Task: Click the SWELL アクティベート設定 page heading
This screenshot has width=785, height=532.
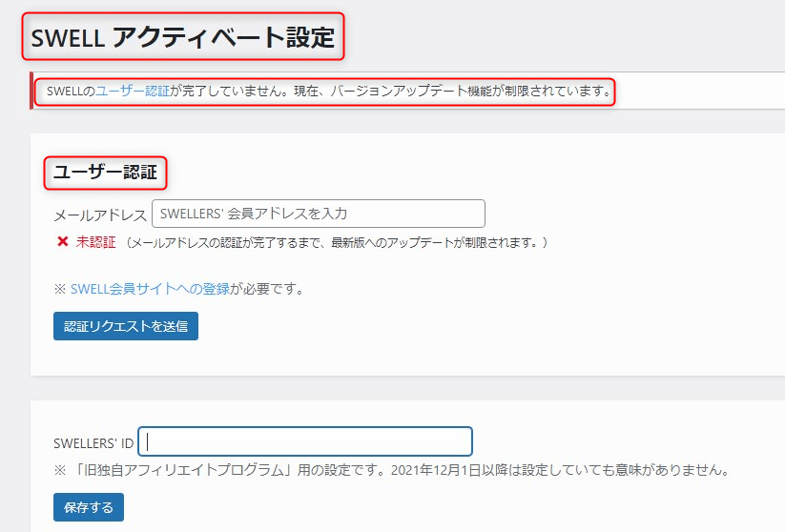Action: point(183,37)
